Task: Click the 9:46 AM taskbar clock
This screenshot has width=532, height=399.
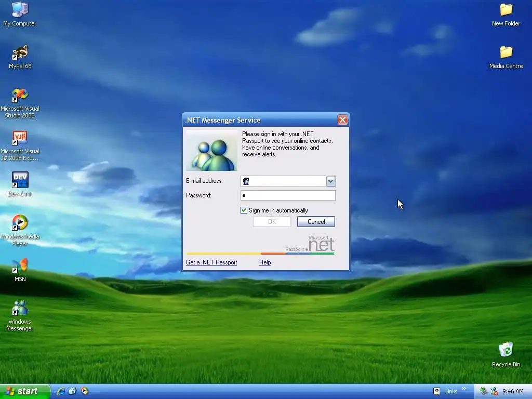Action: [x=513, y=391]
